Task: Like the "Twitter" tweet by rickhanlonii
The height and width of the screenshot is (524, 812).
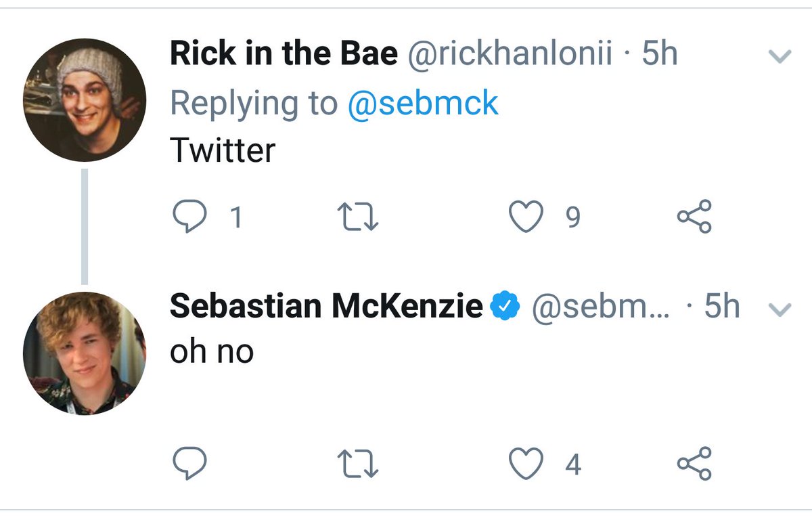Action: tap(528, 217)
